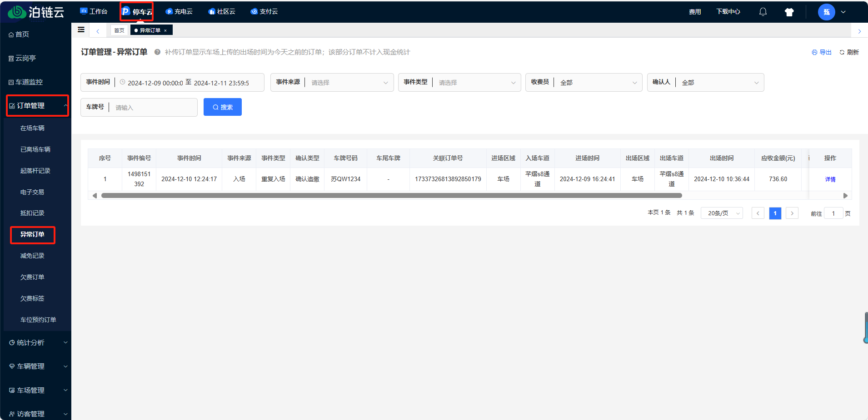
Task: Open the 收费员 dropdown
Action: (x=584, y=82)
